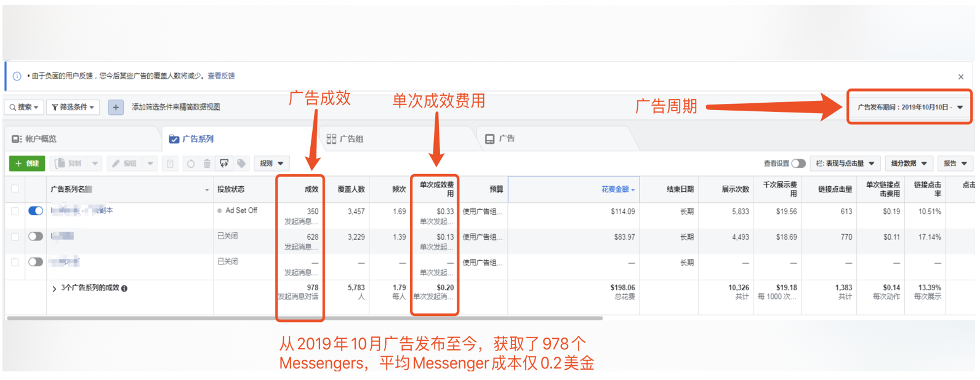
Task: Click the info icon in feedback notice
Action: point(17,76)
